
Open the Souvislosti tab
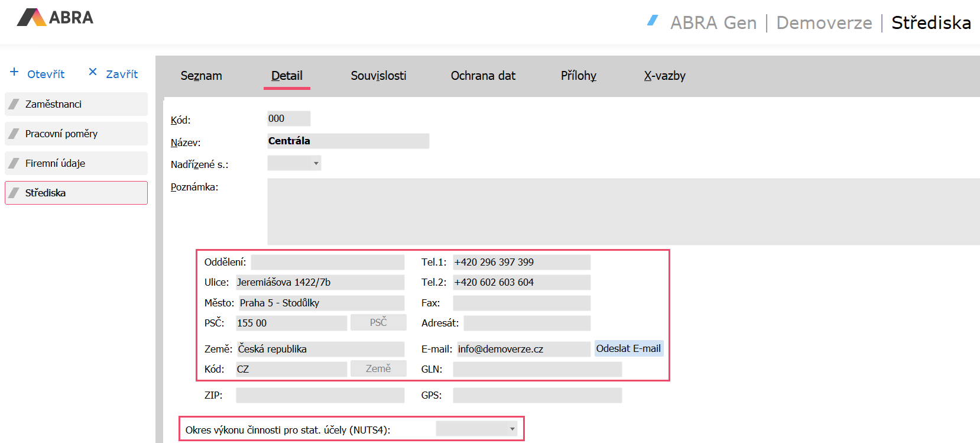click(378, 76)
